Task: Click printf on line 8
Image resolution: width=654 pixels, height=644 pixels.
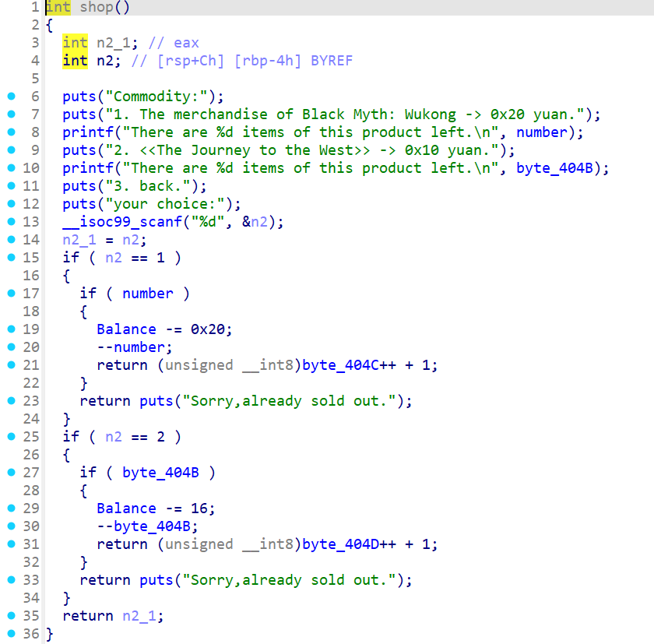Action: (88, 132)
